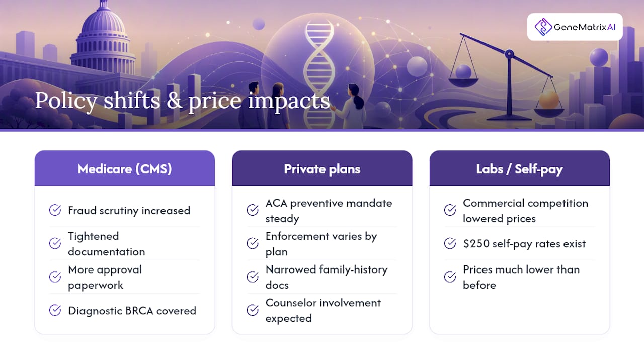The image size is (644, 362).
Task: Select the Labs / Self-pay card header
Action: pos(520,168)
